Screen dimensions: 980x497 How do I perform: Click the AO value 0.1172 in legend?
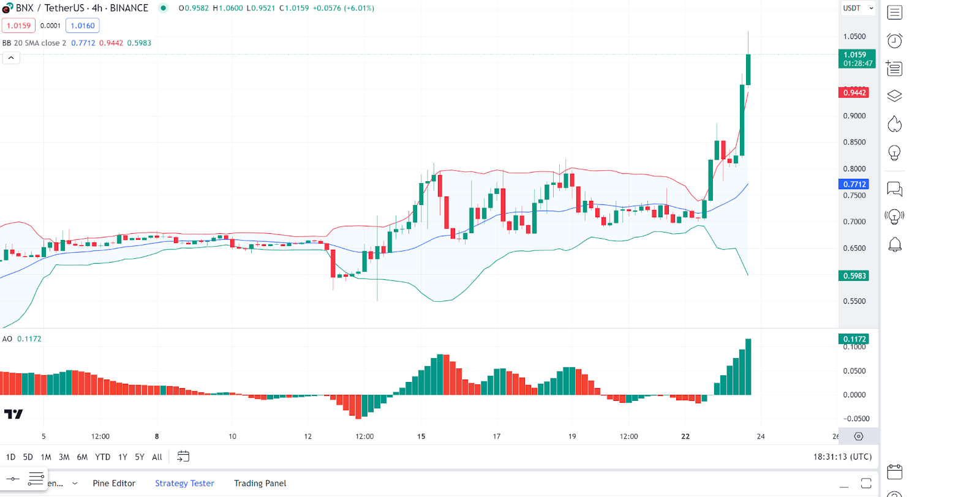[x=29, y=338]
